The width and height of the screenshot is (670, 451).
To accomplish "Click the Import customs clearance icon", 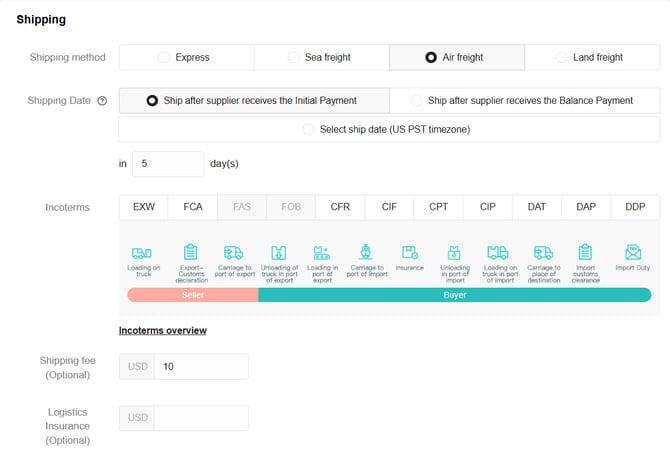I will (x=585, y=253).
